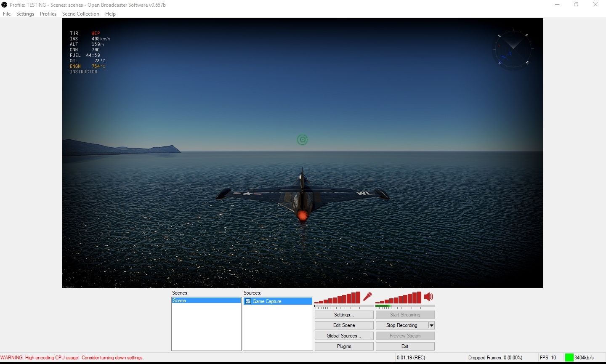Adjust the microphone volume slider
Image resolution: width=606 pixels, height=364 pixels.
[x=338, y=297]
